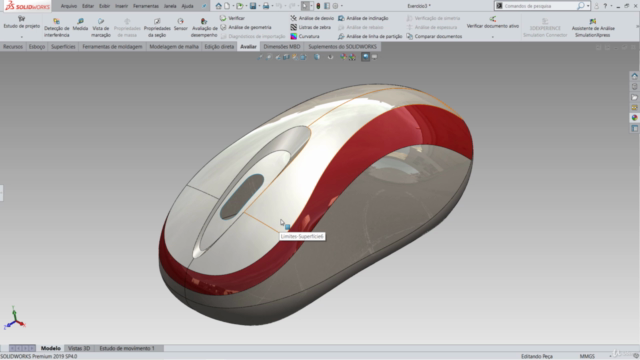Switch to Modelagem de malha tab
The width and height of the screenshot is (640, 360).
tap(174, 47)
